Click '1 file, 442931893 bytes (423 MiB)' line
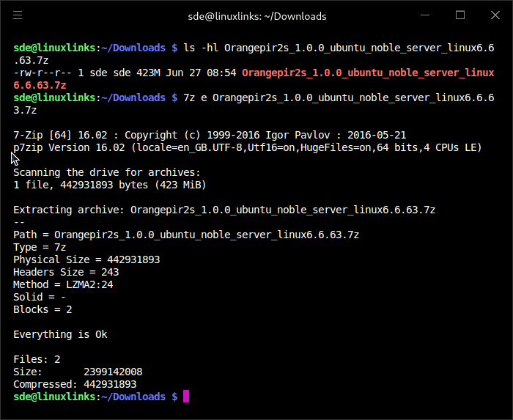 click(110, 185)
